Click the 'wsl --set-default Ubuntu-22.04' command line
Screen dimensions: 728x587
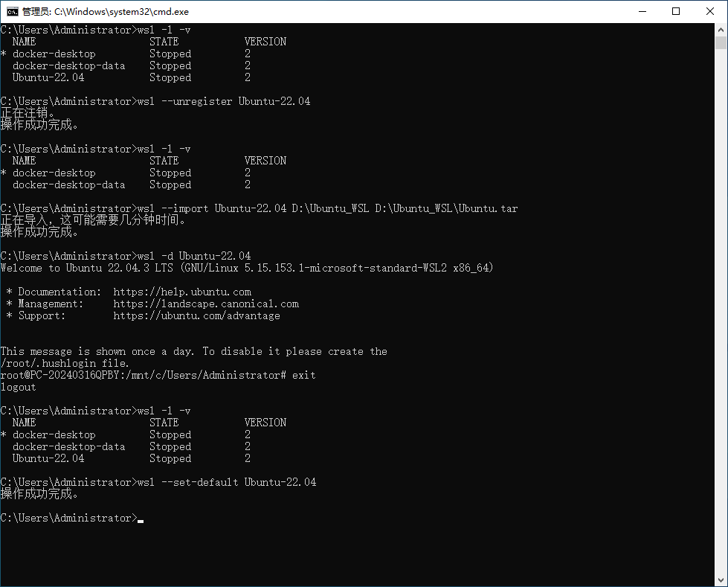coord(158,482)
